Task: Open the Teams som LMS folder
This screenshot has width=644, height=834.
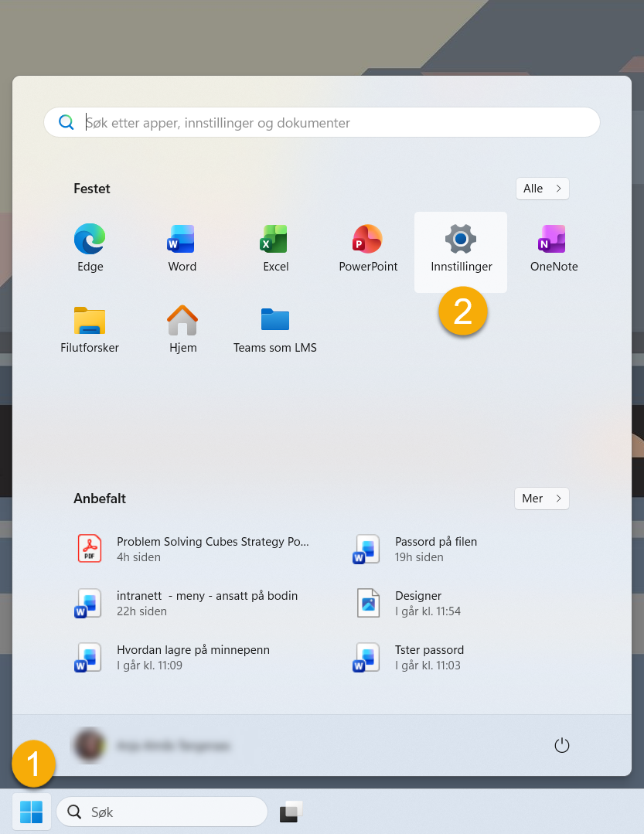Action: 275,328
